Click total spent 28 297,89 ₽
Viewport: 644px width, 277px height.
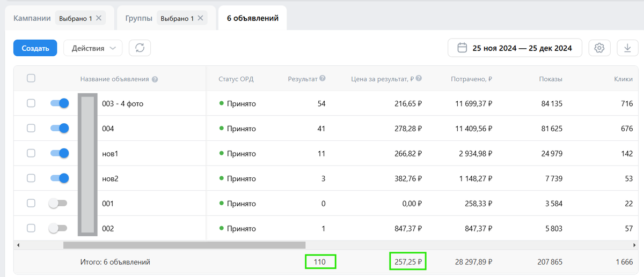pos(473,262)
